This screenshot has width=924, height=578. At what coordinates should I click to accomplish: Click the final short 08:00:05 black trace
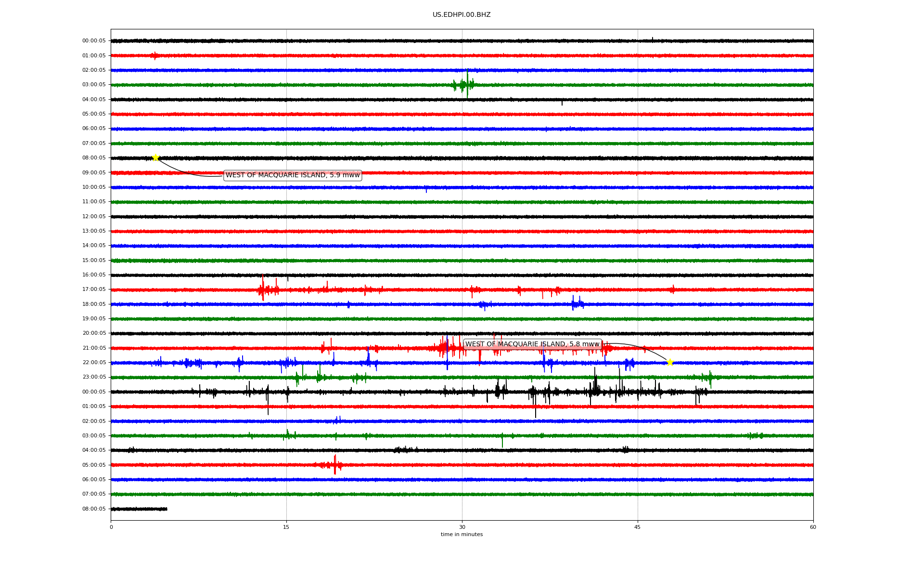pos(139,509)
